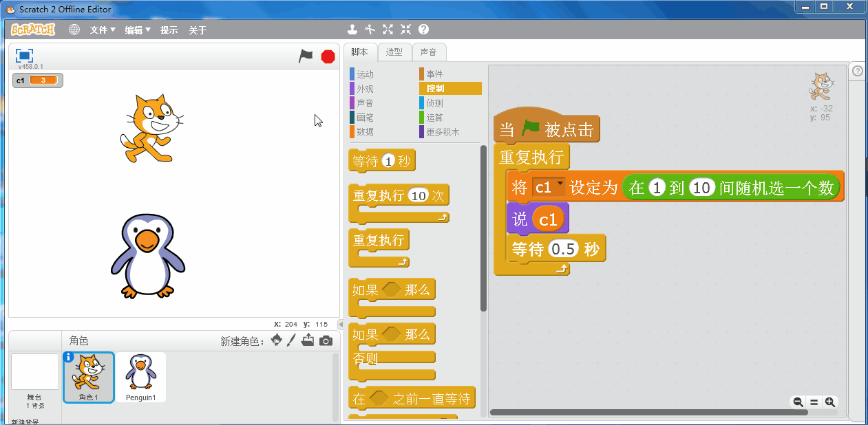Reset scripts area zoom to normal
The image size is (868, 425).
pos(814,402)
